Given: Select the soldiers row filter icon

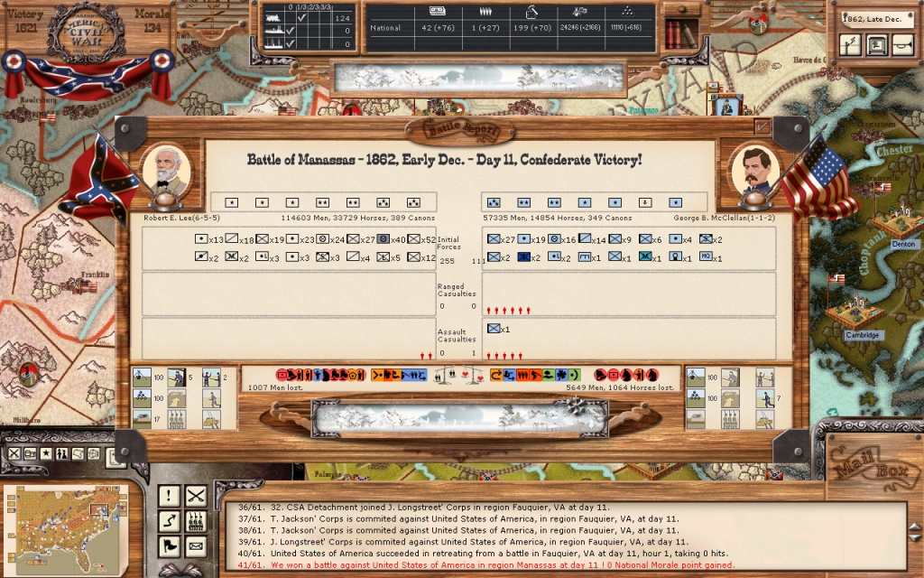Looking at the screenshot, I should point(196,521).
